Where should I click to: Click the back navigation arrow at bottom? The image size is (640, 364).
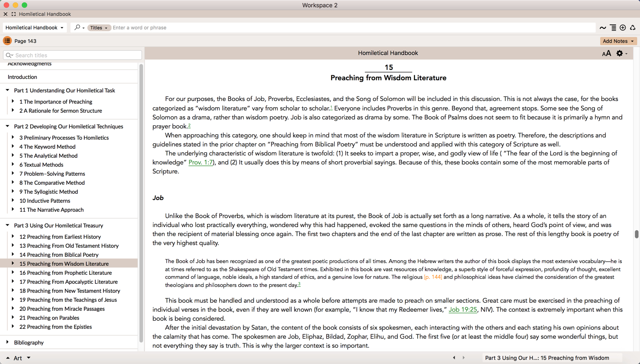point(454,358)
